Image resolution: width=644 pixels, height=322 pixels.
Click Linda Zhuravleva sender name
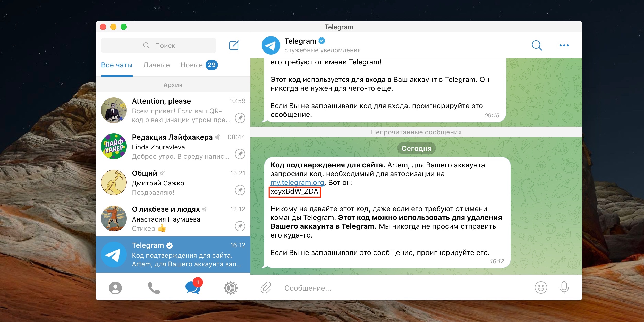pyautogui.click(x=158, y=147)
